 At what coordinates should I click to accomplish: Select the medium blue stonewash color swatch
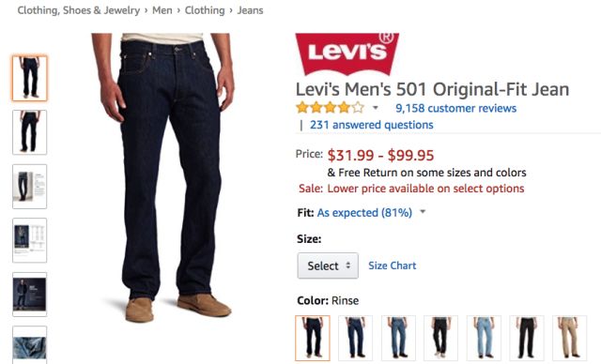tap(398, 338)
